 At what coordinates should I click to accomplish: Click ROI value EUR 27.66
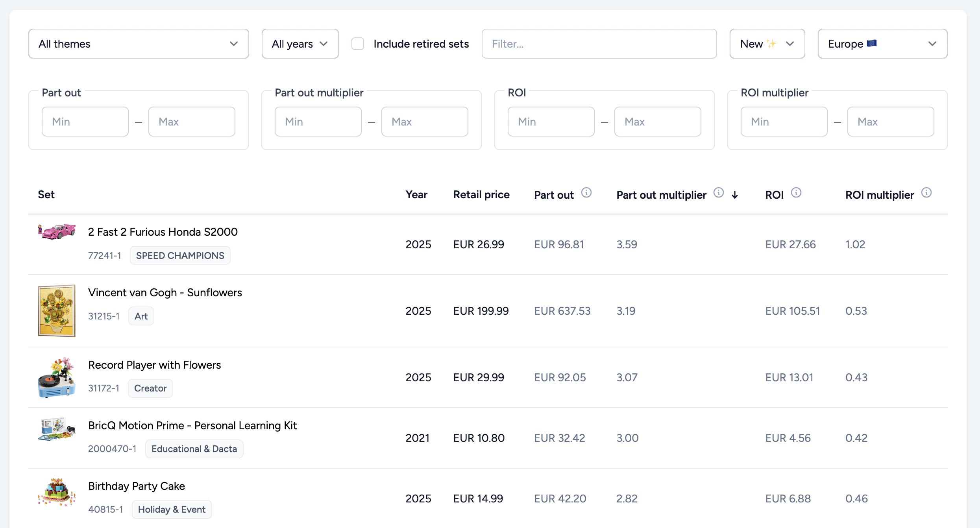[790, 244]
